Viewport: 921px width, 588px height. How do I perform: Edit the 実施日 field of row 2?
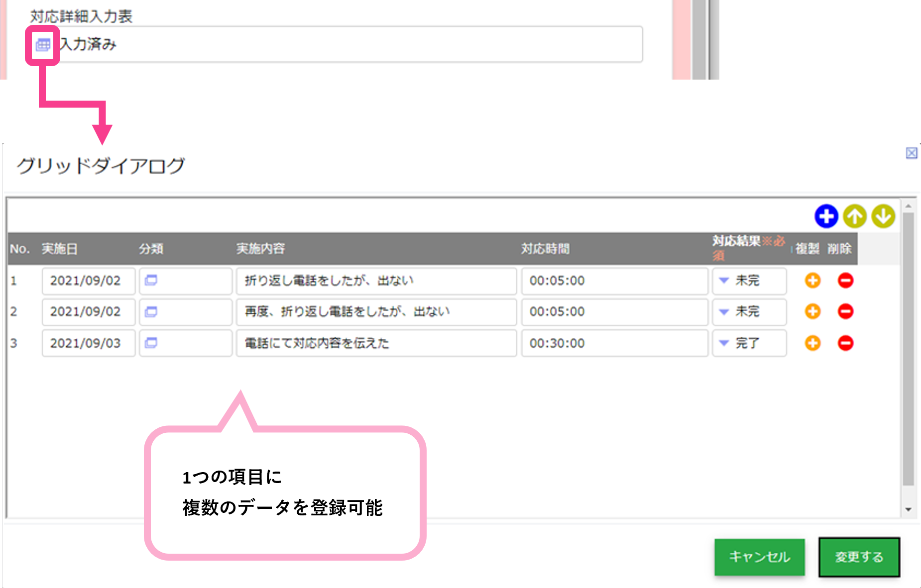(x=89, y=312)
